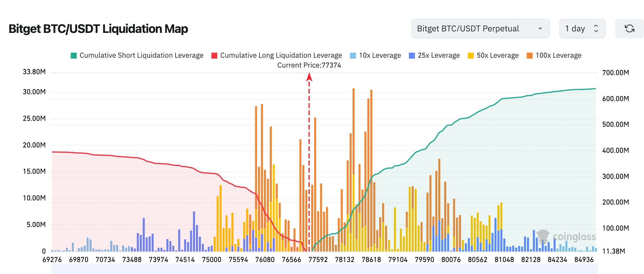Click the 82128 price axis label

pyautogui.click(x=531, y=260)
